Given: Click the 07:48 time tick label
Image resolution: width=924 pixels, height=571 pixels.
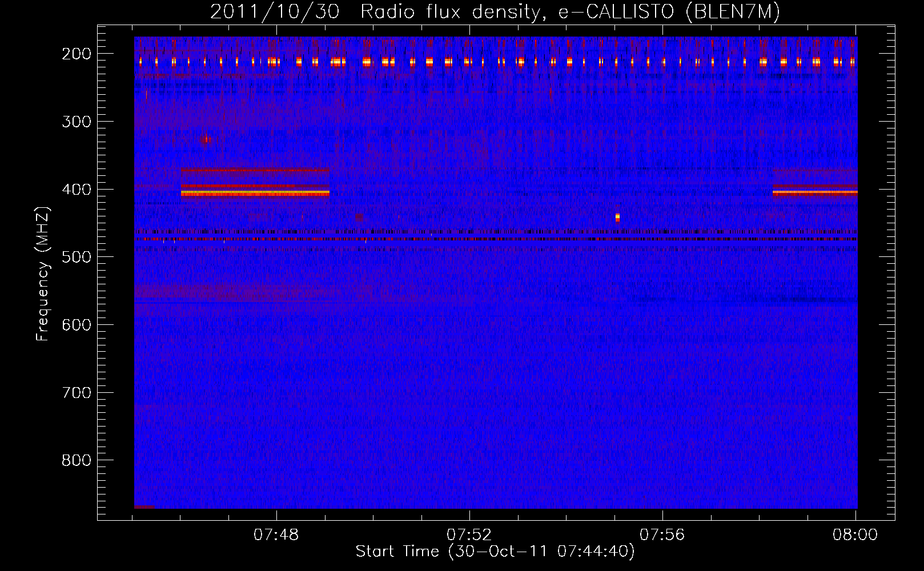Looking at the screenshot, I should pyautogui.click(x=276, y=535).
